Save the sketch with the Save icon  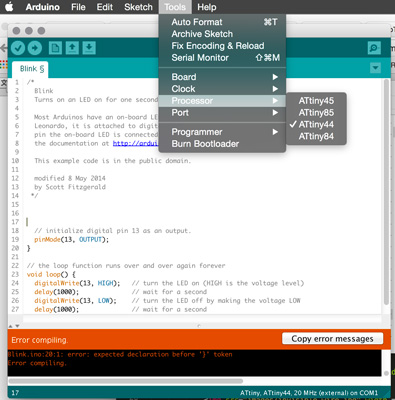click(x=89, y=48)
